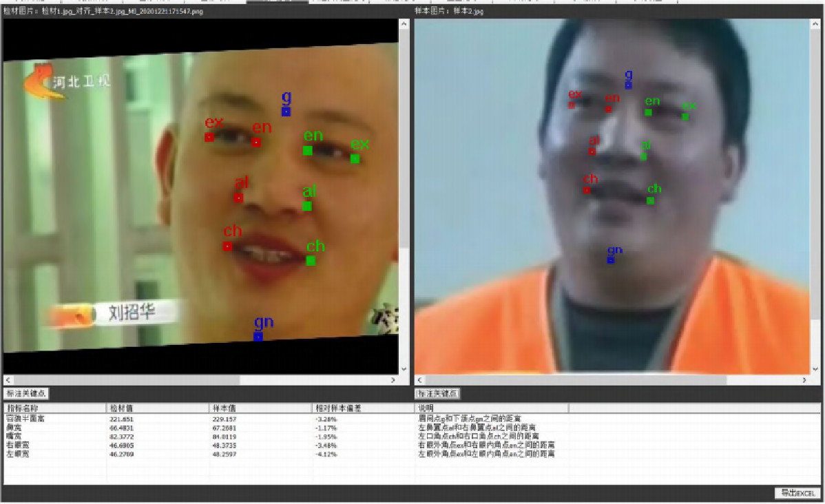Click the 相对样本偏差 column header
Viewport: 825px width, 504px height.
(364, 408)
